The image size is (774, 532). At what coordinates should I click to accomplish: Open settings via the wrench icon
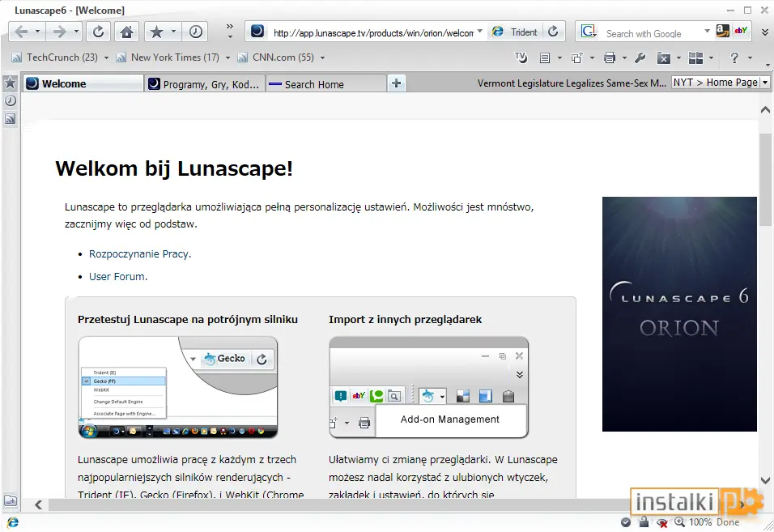(640, 57)
